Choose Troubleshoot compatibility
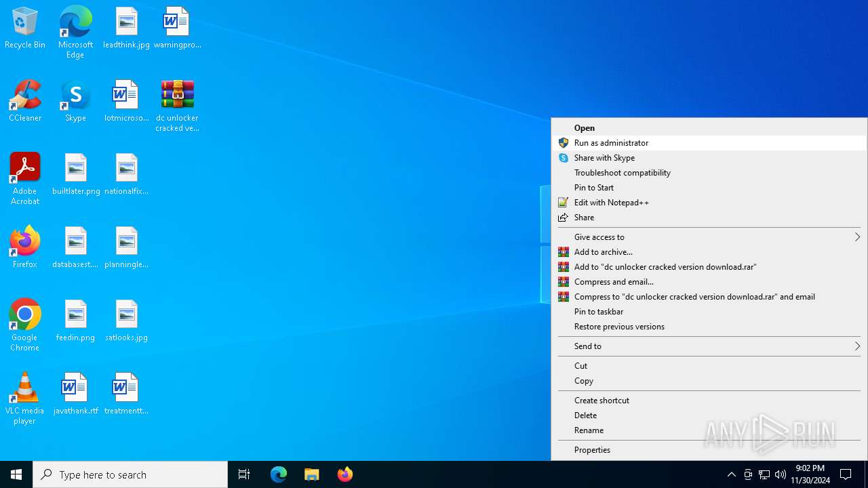Image resolution: width=868 pixels, height=488 pixels. coord(709,173)
